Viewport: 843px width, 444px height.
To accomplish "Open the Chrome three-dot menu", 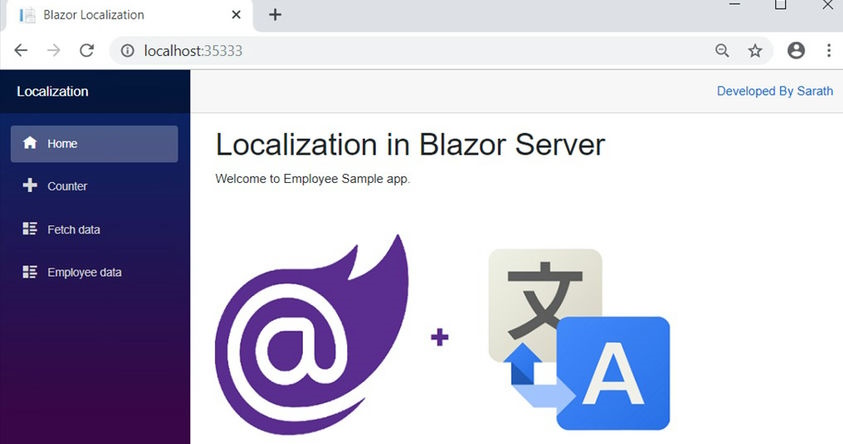I will tap(828, 51).
